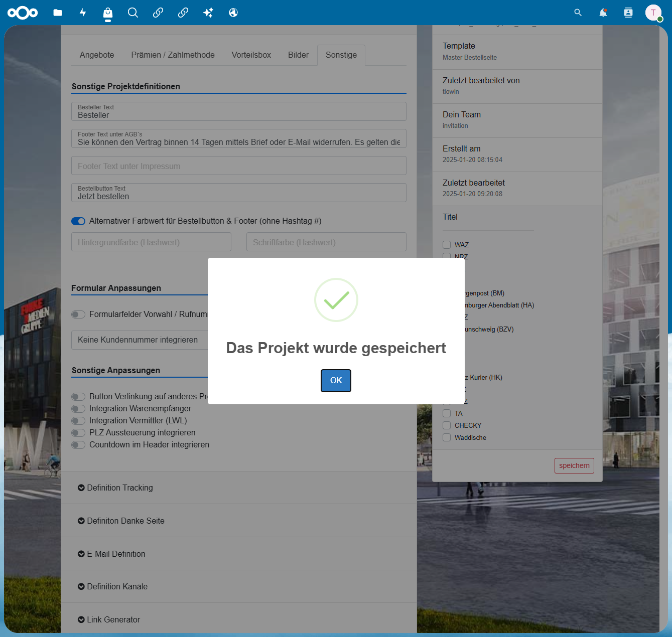Focus the Schriftfarbe (Hashwert) field
The height and width of the screenshot is (637, 672).
pyautogui.click(x=326, y=242)
